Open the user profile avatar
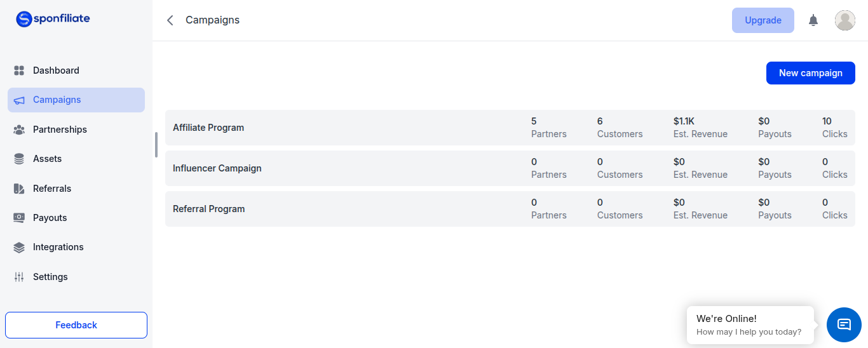The image size is (868, 348). 844,20
